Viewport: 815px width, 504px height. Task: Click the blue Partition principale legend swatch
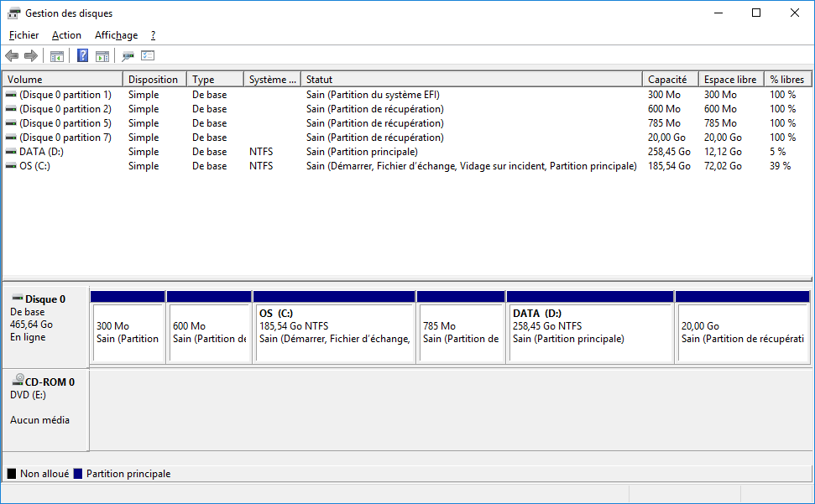click(x=78, y=473)
